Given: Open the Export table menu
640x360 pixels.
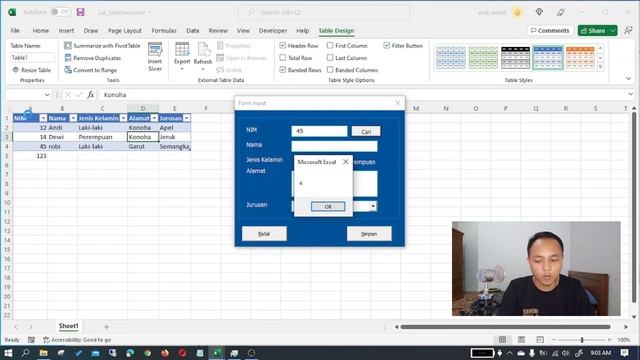Looking at the screenshot, I should click(182, 57).
